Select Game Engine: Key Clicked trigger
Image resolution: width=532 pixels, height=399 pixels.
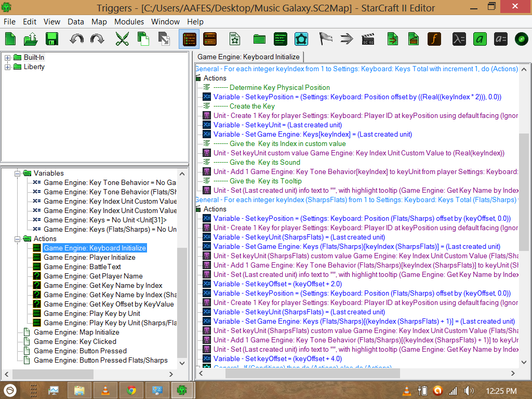coord(75,342)
